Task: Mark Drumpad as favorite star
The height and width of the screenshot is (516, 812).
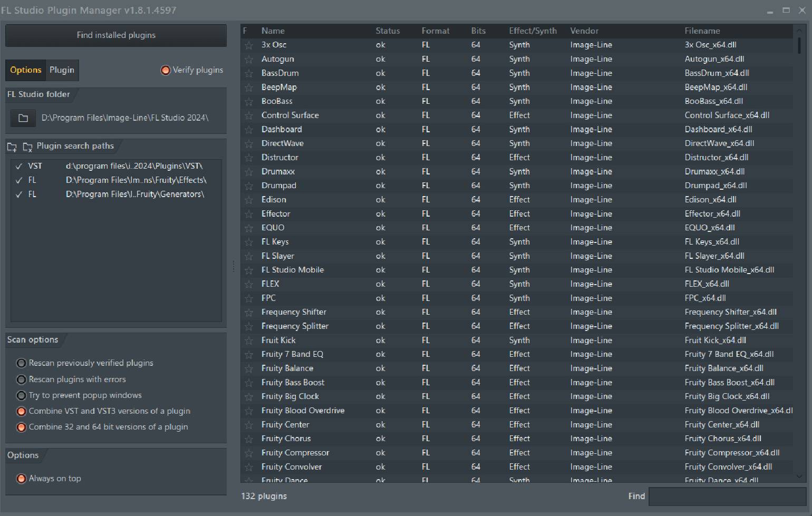Action: coord(248,186)
